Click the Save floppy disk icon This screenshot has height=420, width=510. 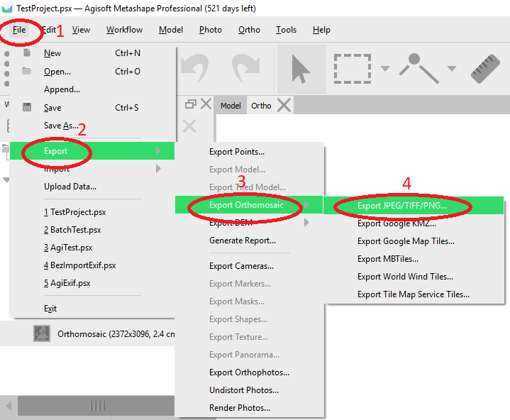tap(27, 107)
